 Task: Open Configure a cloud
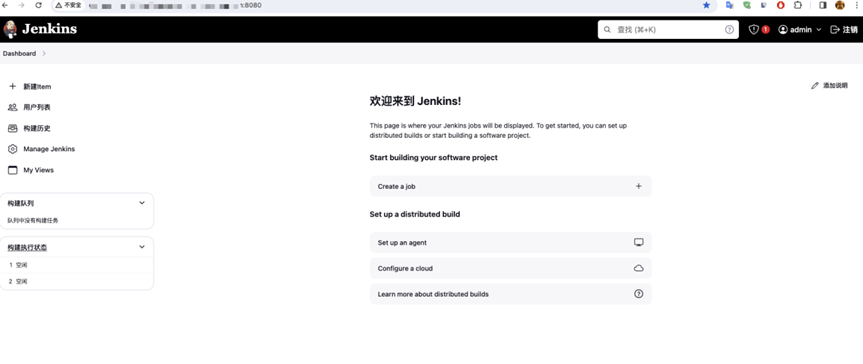tap(511, 268)
